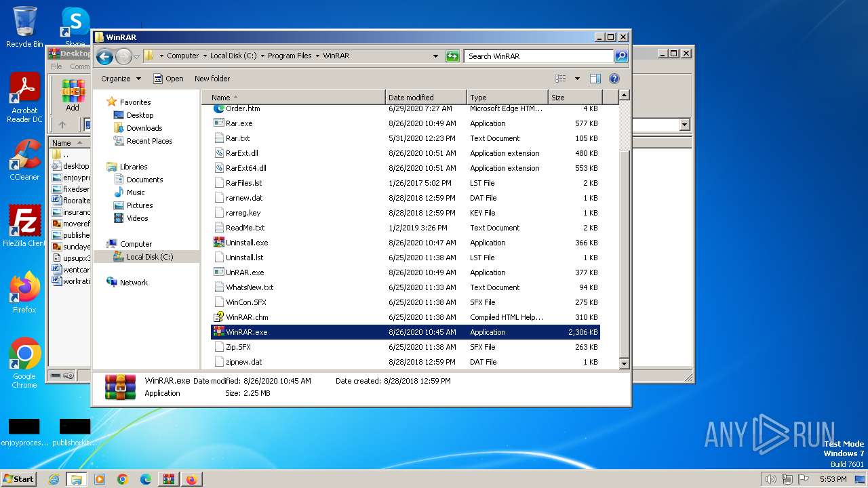Open the Pictures library
The height and width of the screenshot is (488, 868).
(x=140, y=205)
